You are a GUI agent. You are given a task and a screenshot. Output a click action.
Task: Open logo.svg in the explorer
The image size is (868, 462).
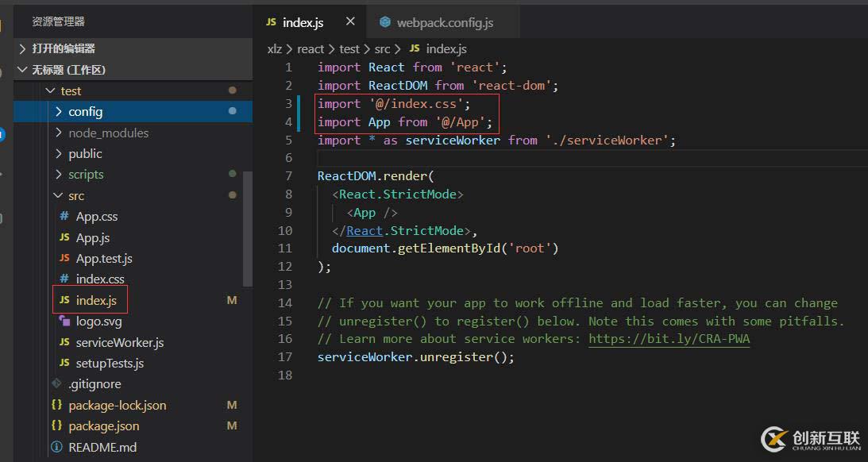[x=98, y=321]
